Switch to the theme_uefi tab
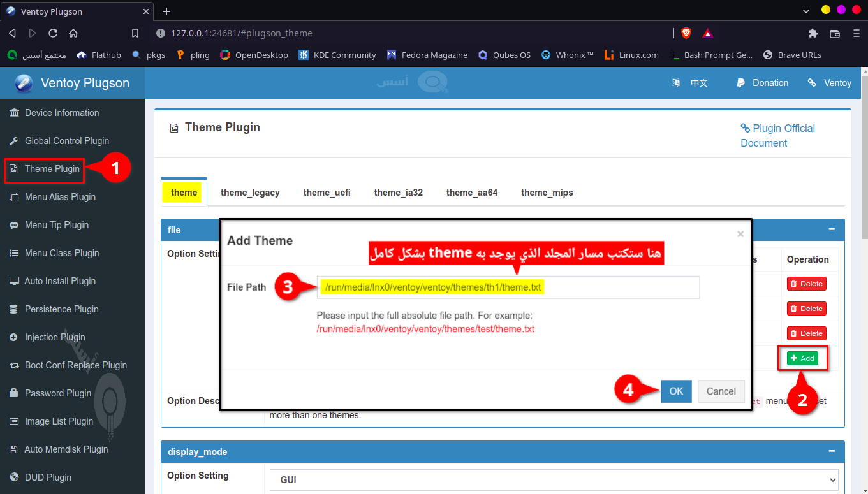This screenshot has width=868, height=494. point(327,193)
